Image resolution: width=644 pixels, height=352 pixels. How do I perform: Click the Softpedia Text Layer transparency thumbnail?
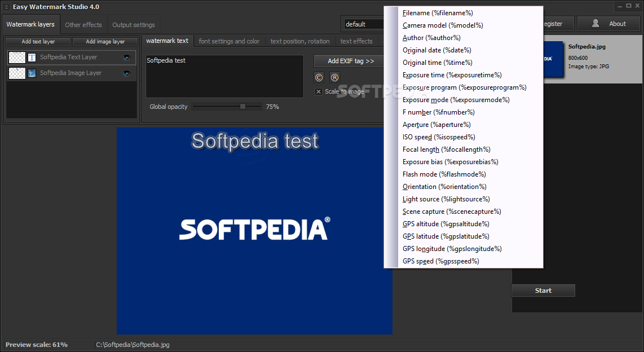coord(17,58)
